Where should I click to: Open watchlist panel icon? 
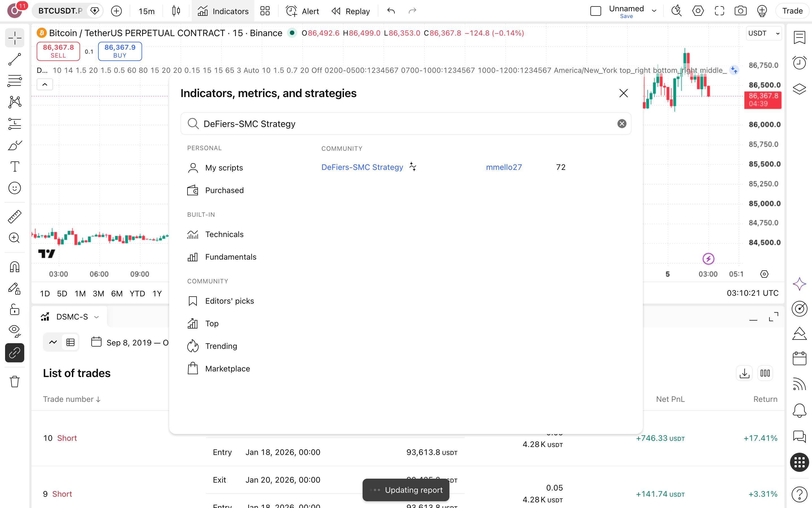(x=800, y=38)
